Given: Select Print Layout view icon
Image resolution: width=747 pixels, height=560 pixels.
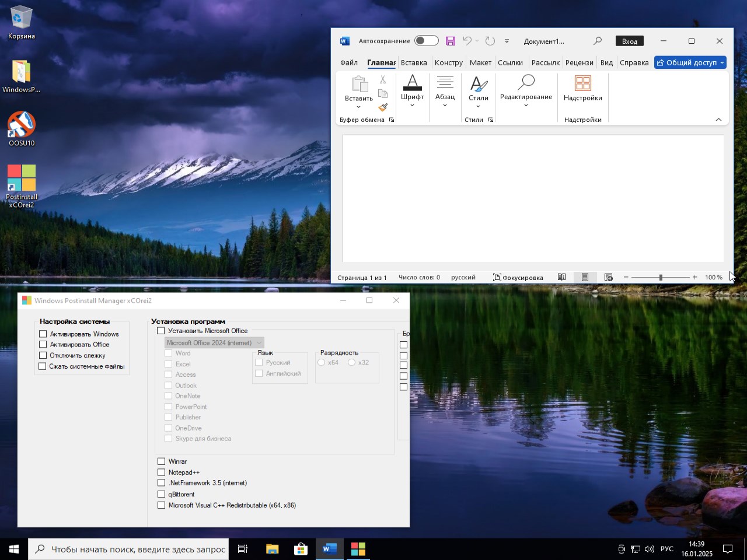Looking at the screenshot, I should pyautogui.click(x=585, y=277).
